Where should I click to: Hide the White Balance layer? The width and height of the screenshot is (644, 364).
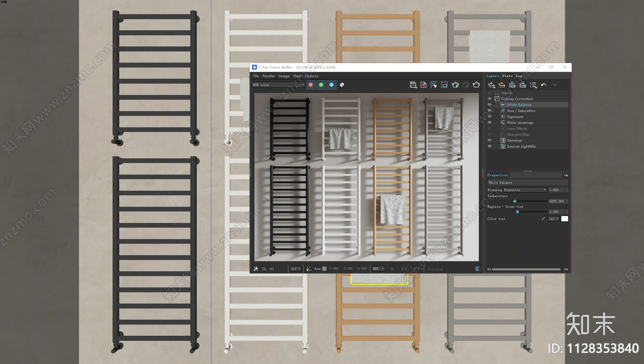click(x=489, y=105)
